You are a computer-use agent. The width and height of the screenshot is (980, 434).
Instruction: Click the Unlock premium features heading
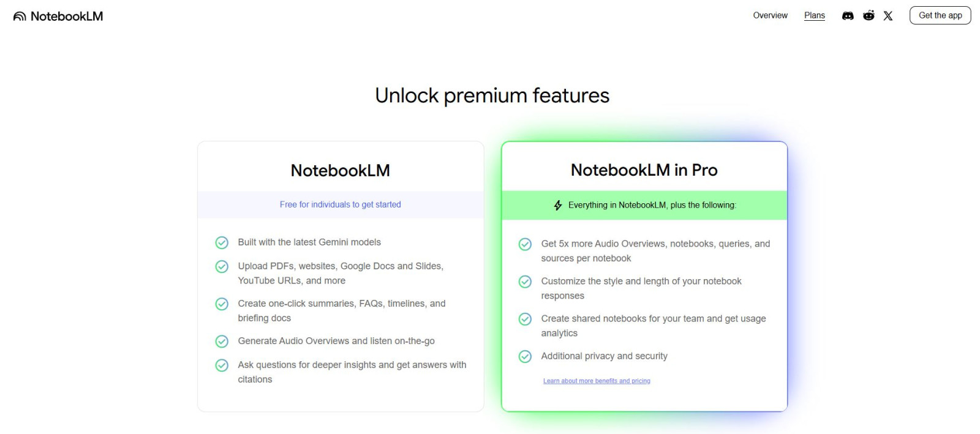pos(492,95)
